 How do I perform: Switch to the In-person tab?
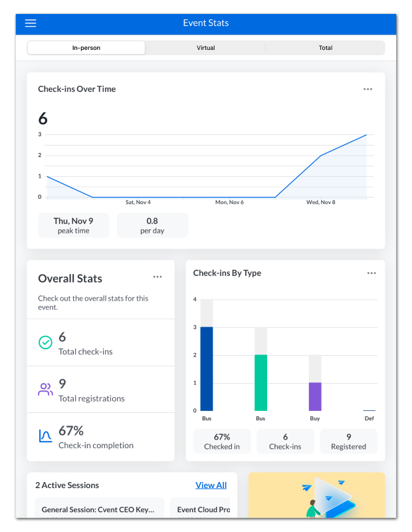pos(86,48)
